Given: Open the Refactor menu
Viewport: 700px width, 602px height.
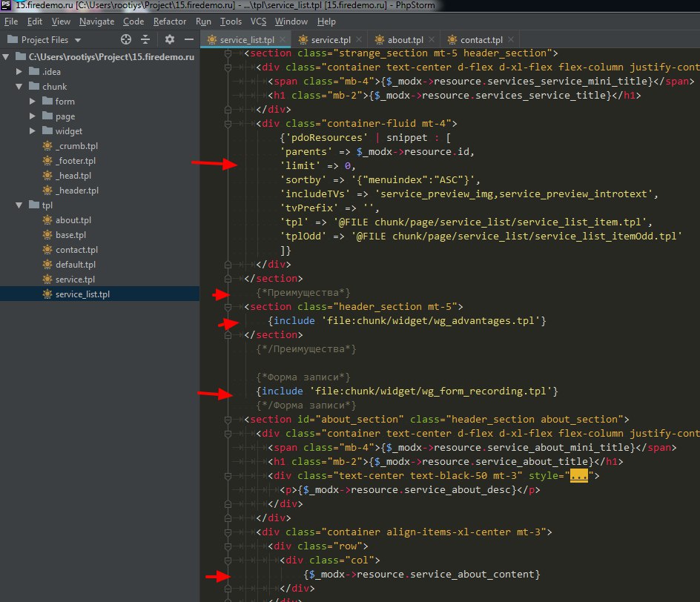Looking at the screenshot, I should (170, 21).
